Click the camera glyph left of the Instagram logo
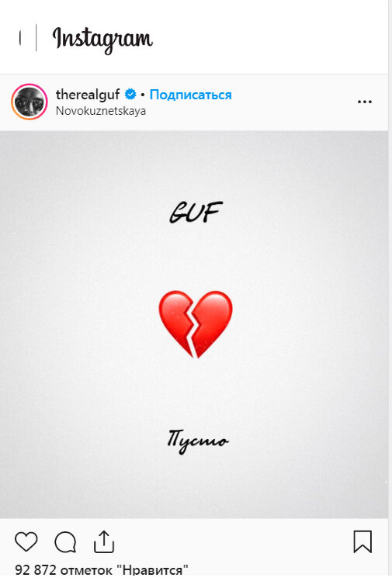Screen dimensions: 392x588 coord(20,38)
